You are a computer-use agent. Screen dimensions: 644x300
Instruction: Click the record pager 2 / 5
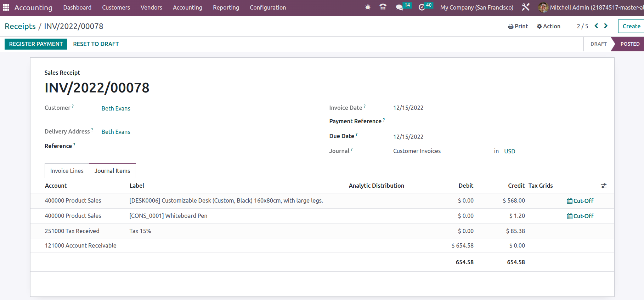[582, 26]
